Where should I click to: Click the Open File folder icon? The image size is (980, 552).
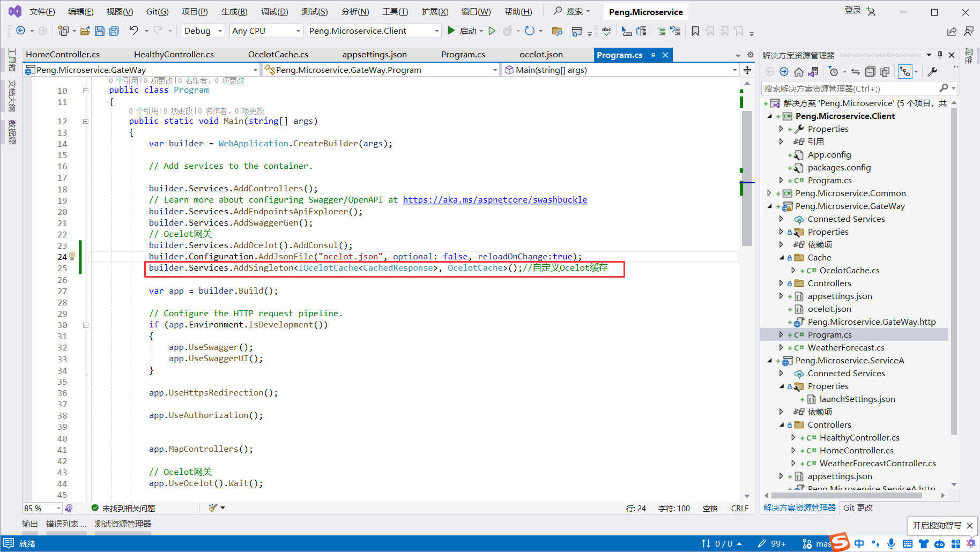coord(85,31)
